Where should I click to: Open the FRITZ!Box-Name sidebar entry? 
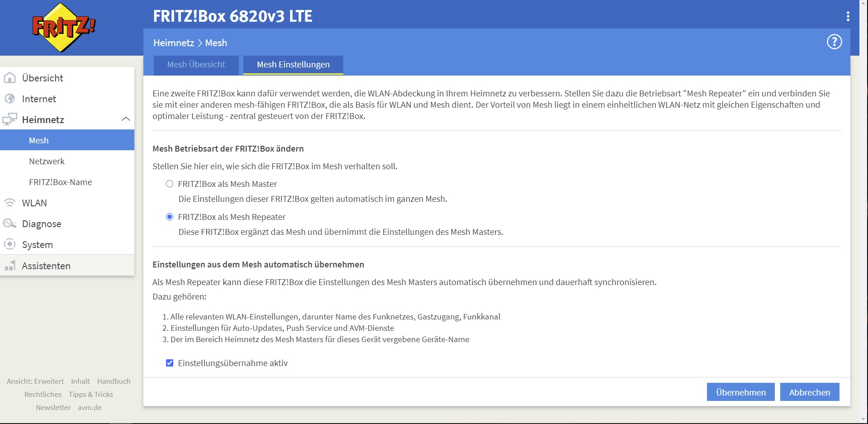67,182
